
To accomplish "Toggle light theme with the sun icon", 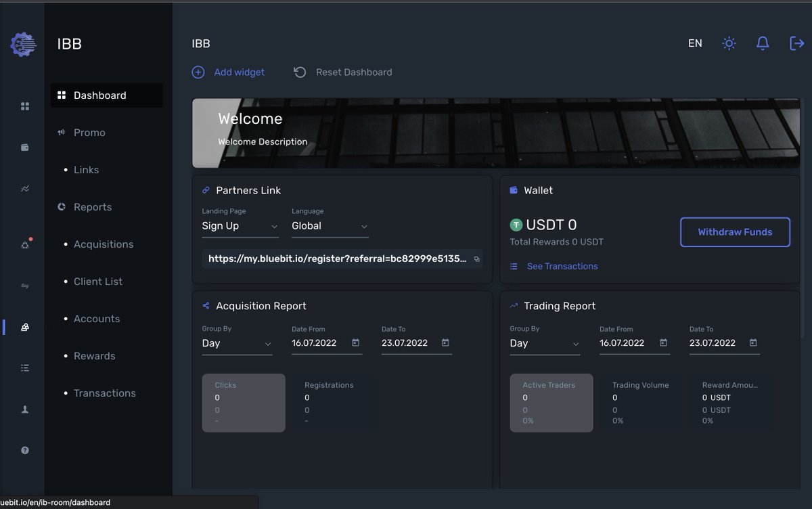I will tap(729, 43).
